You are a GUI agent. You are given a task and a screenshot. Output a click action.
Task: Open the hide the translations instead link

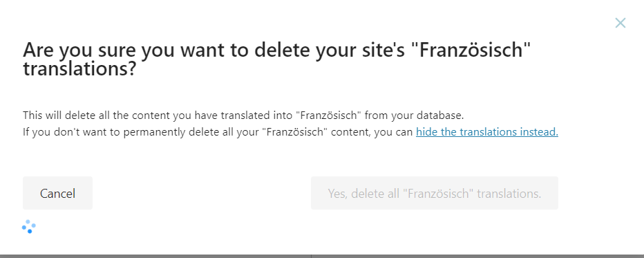487,132
